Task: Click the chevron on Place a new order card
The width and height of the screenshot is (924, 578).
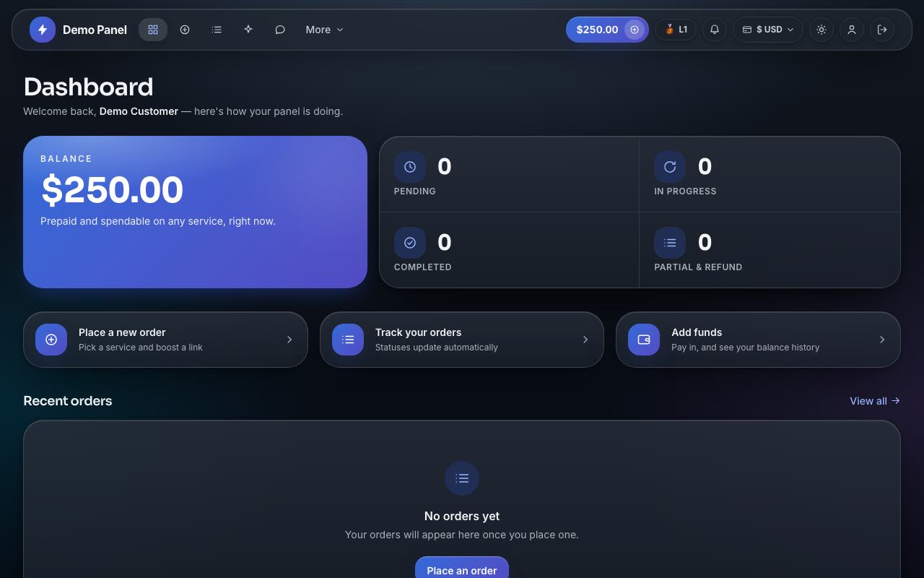Action: 289,340
